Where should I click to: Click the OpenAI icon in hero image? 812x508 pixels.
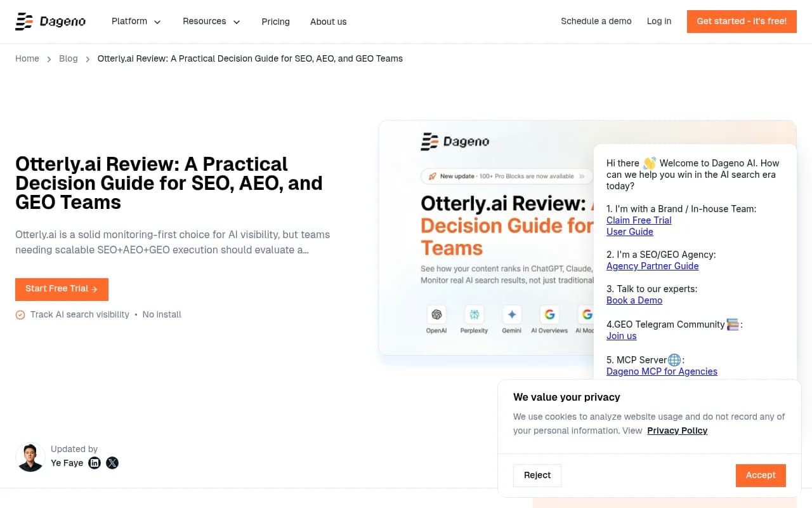pyautogui.click(x=436, y=314)
